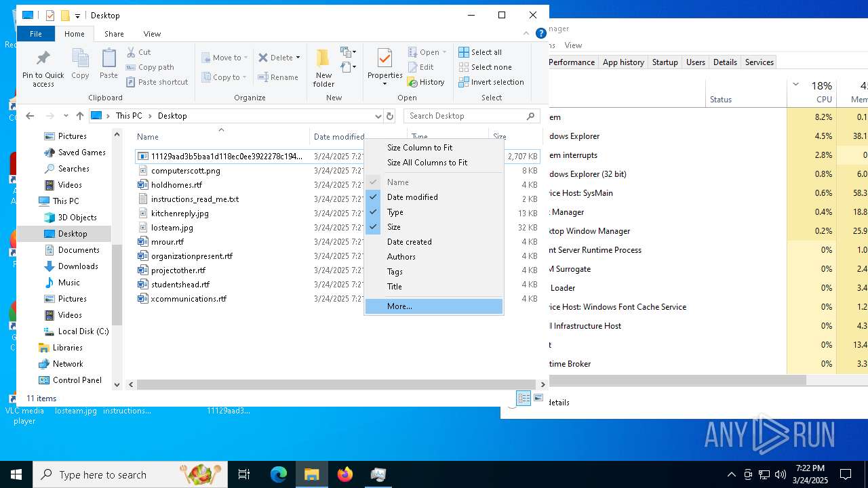Expand the Open dropdown arrow
This screenshot has height=488, width=868.
[444, 52]
